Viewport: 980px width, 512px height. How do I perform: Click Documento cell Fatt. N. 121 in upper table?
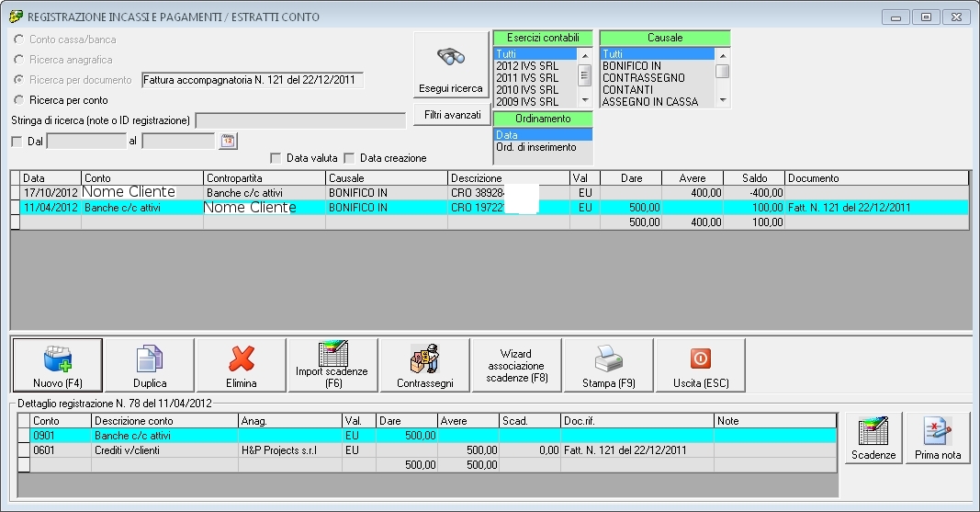tap(876, 208)
